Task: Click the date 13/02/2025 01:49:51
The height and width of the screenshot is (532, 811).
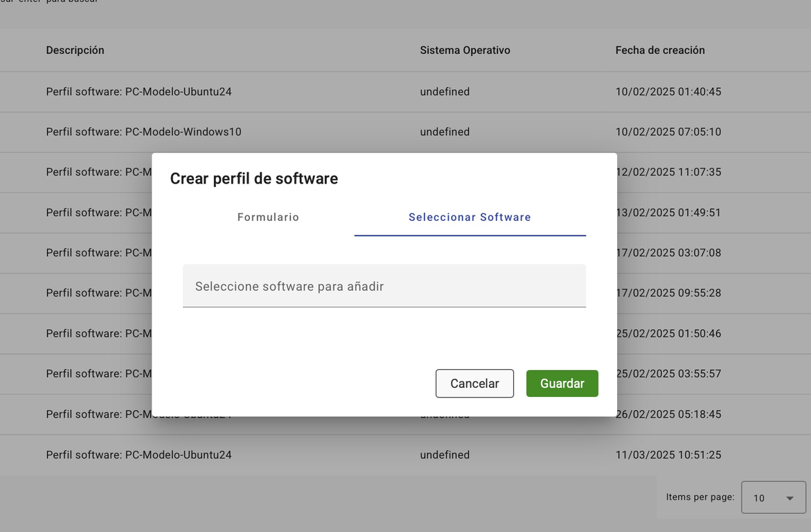Action: (x=670, y=213)
